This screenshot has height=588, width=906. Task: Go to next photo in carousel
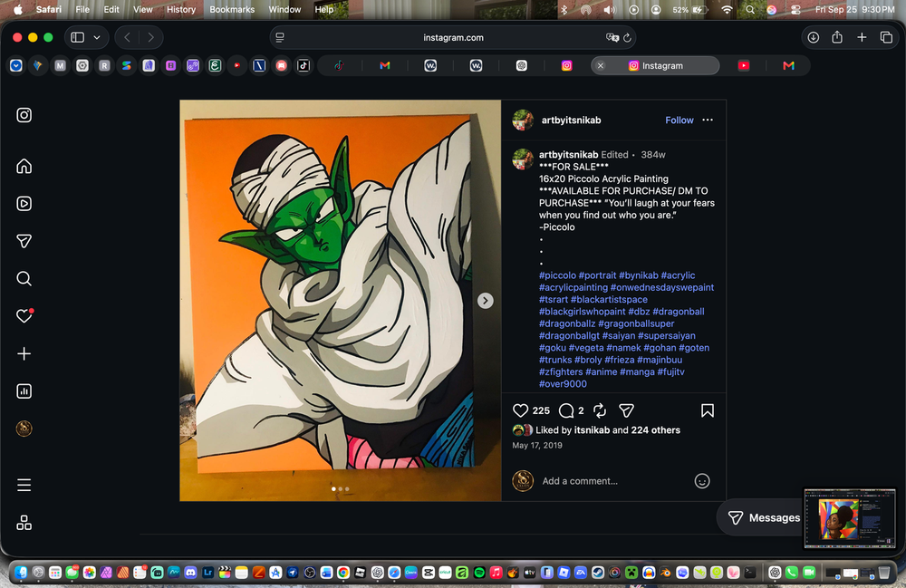[x=486, y=301]
